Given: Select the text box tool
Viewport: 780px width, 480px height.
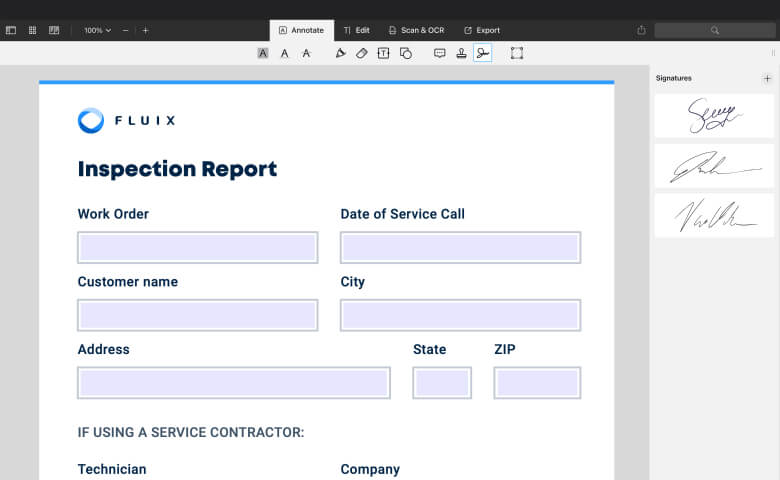Looking at the screenshot, I should (383, 53).
